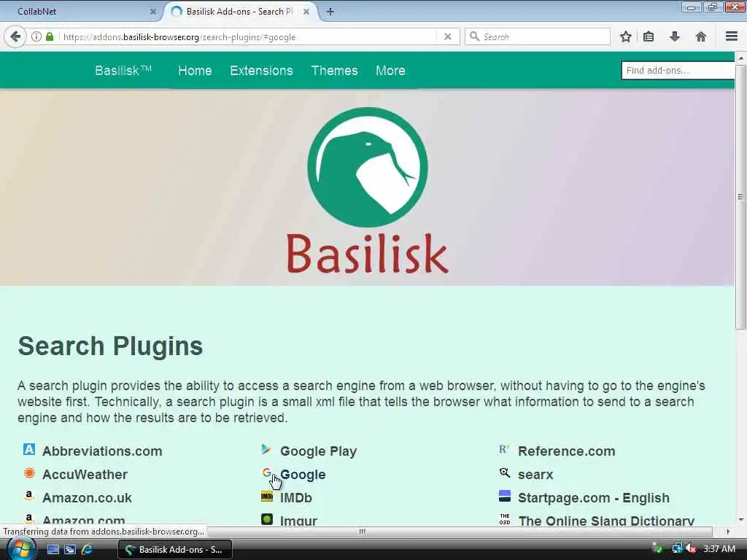Select the Basilisk Add-ons tab

click(x=241, y=12)
